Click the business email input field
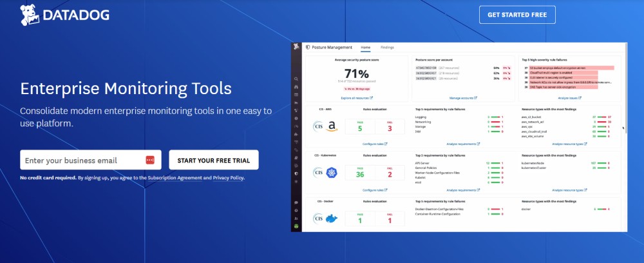The width and height of the screenshot is (644, 263). [x=80, y=160]
